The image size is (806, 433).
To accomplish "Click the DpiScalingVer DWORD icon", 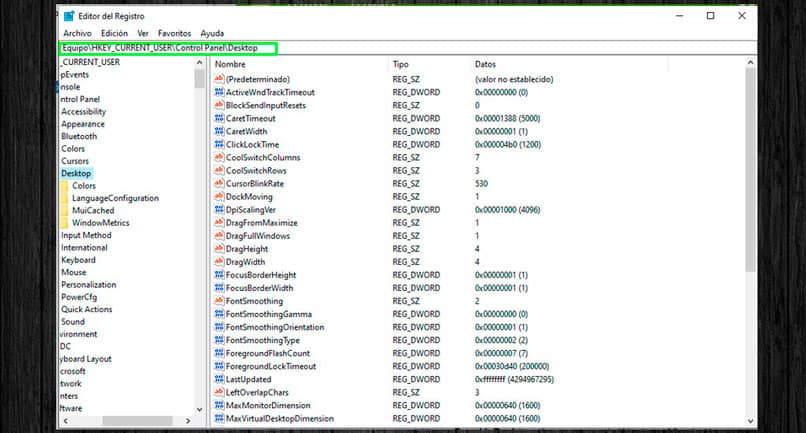I will [x=219, y=210].
